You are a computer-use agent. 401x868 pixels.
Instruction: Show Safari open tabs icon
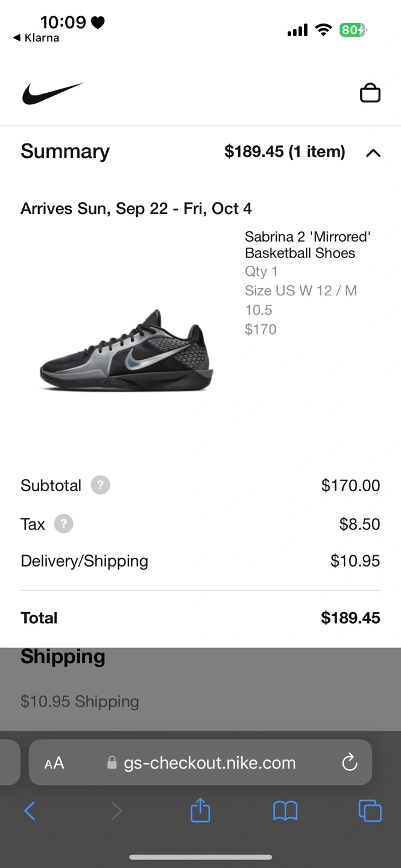370,811
